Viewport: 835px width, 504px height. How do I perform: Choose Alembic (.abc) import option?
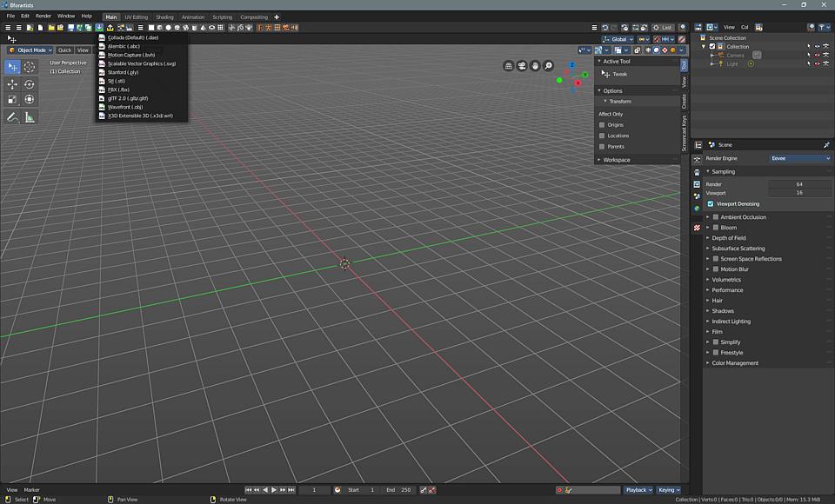pyautogui.click(x=142, y=46)
